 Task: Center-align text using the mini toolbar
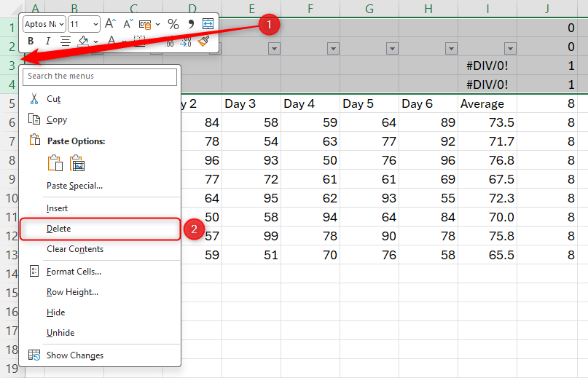coord(65,42)
